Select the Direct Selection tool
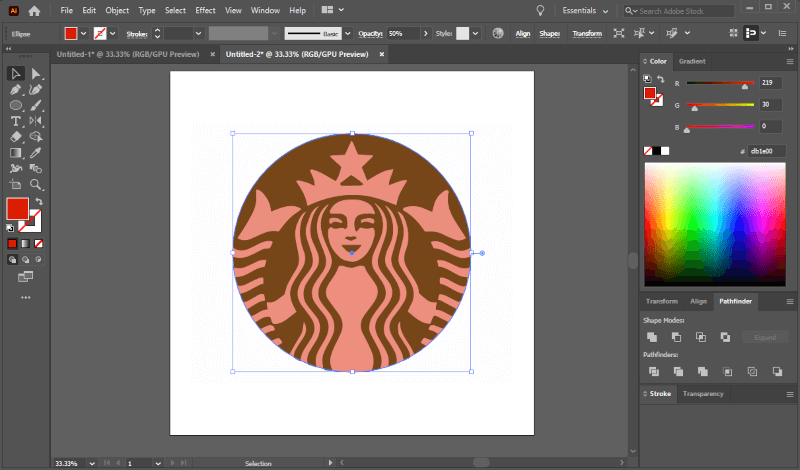Screen dimensions: 800x470 pos(36,74)
